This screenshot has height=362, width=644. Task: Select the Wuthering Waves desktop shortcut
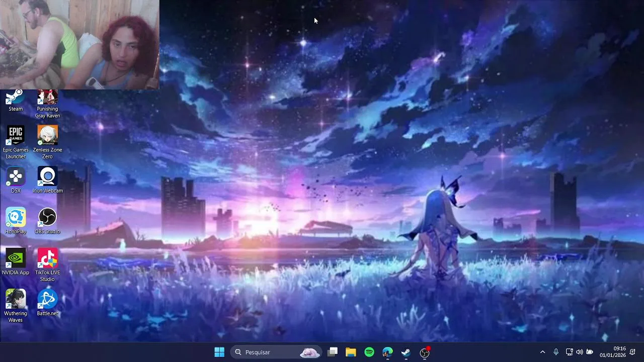[x=16, y=306]
